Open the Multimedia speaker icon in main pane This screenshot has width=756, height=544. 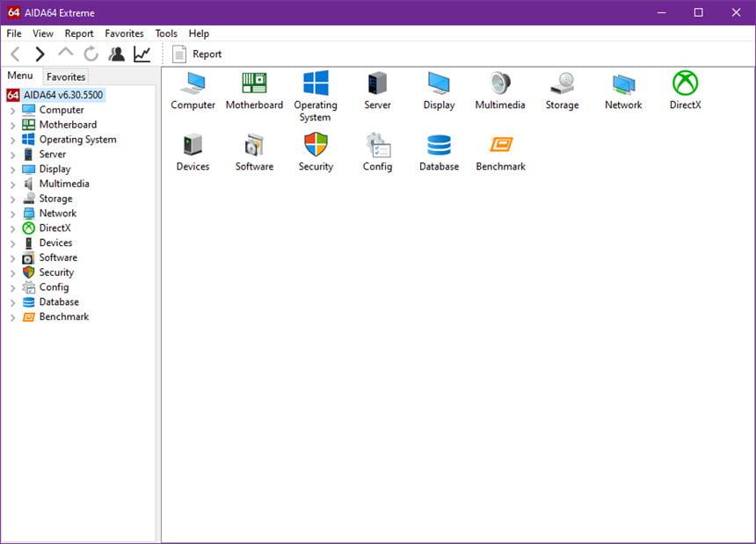tap(500, 83)
